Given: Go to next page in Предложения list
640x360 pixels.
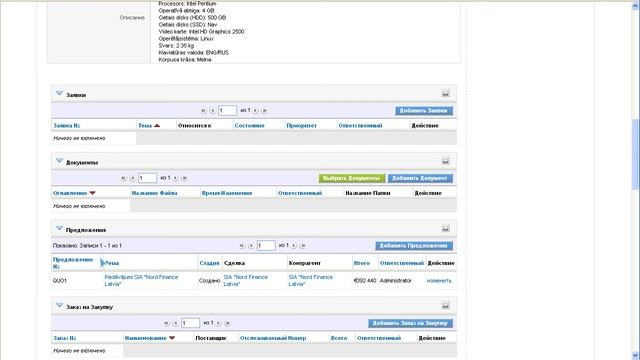Looking at the screenshot, I should click(293, 246).
